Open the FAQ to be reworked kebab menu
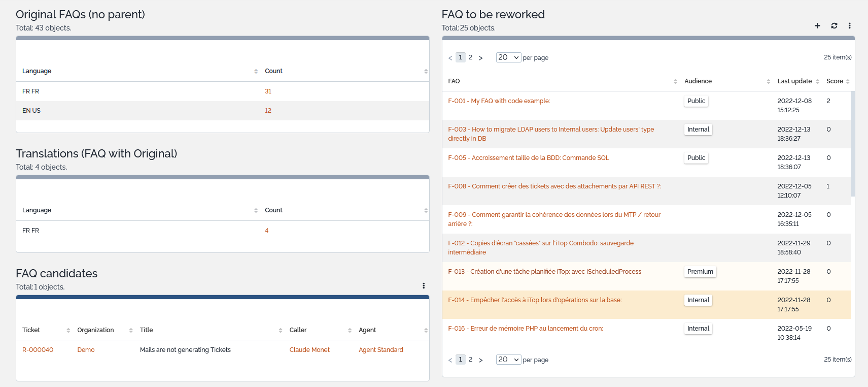This screenshot has width=868, height=387. click(850, 26)
